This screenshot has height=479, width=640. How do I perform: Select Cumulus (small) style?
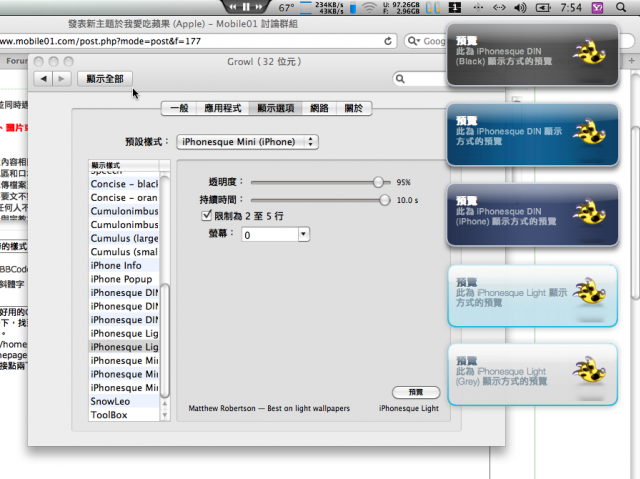tap(124, 252)
